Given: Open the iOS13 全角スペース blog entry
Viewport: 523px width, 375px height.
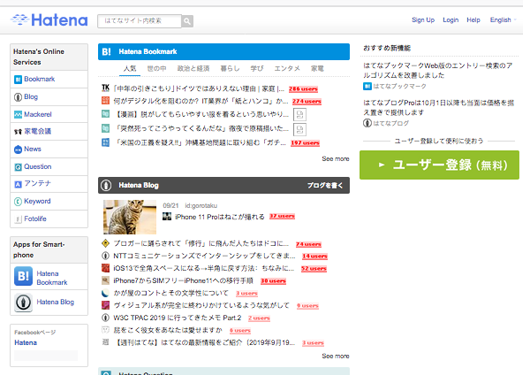Looking at the screenshot, I should tap(203, 268).
